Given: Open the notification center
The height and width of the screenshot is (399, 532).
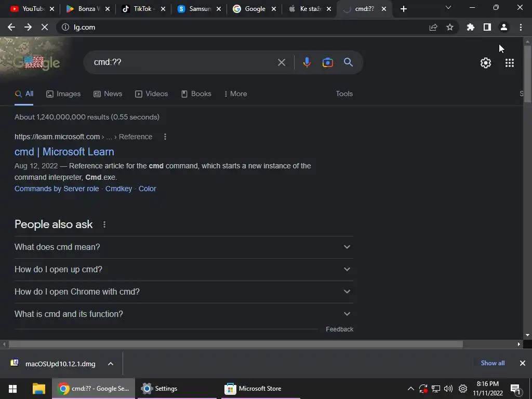Looking at the screenshot, I should (x=516, y=389).
